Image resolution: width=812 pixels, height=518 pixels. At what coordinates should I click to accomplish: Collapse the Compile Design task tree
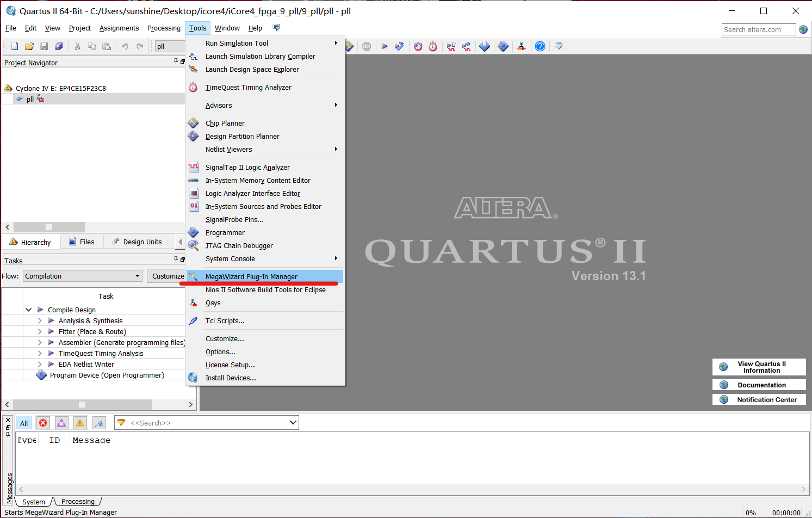[x=28, y=310]
